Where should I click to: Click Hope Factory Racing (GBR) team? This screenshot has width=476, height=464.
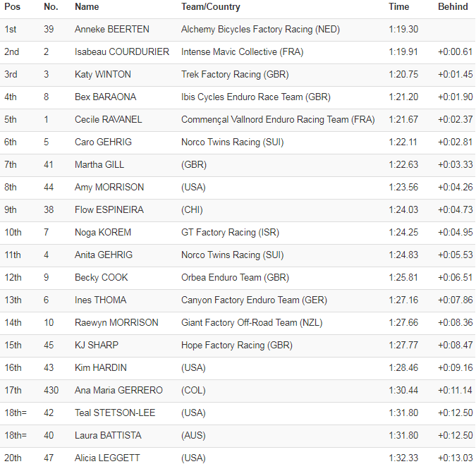pyautogui.click(x=236, y=345)
